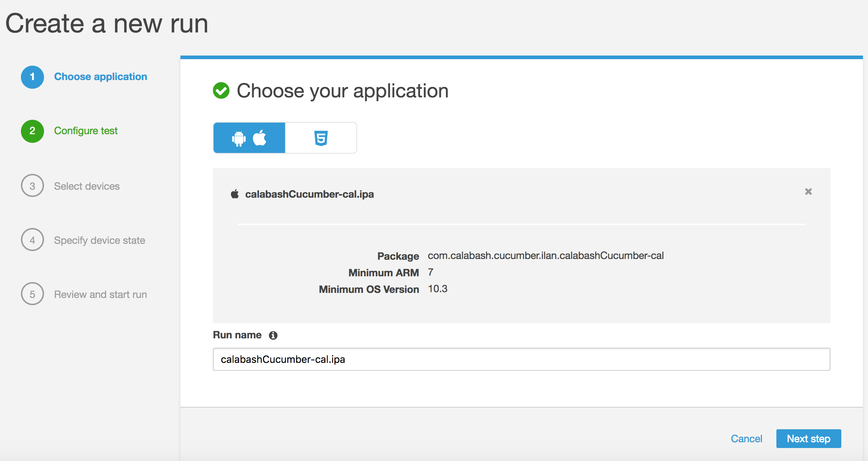The width and height of the screenshot is (868, 461).
Task: Click the white Apple logo in tab
Action: point(260,137)
